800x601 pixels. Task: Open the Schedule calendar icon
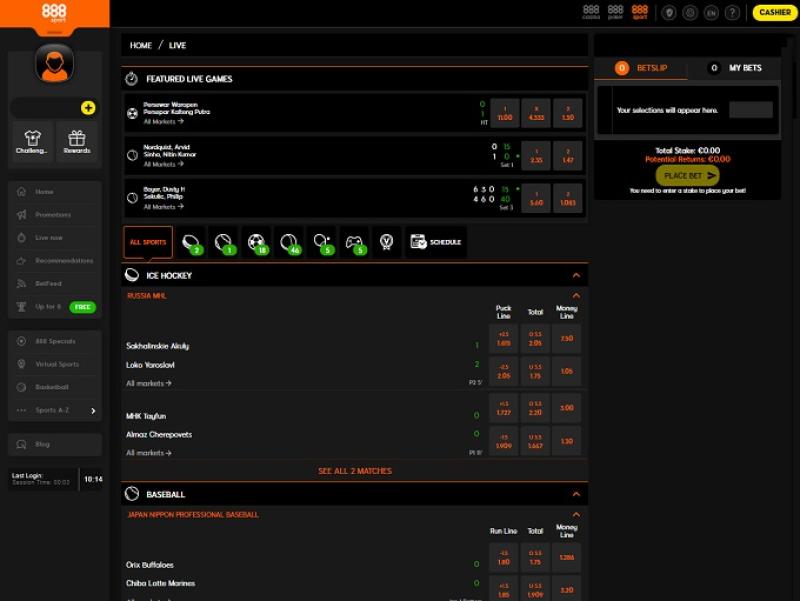coord(435,242)
